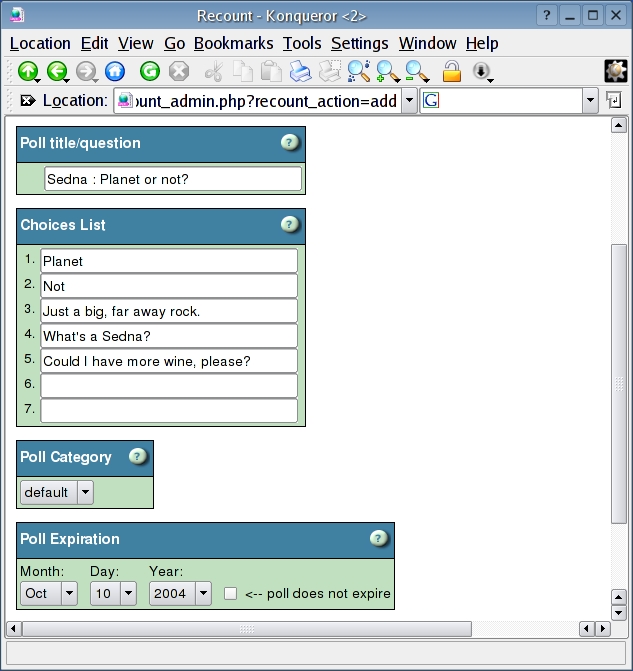The width and height of the screenshot is (633, 671).
Task: Reload the page with the Reload icon
Action: (150, 71)
